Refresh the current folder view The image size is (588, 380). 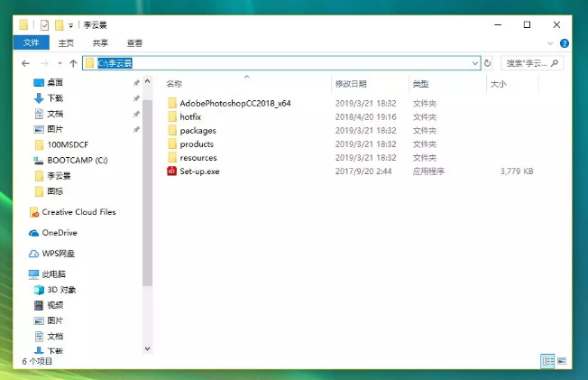[488, 63]
